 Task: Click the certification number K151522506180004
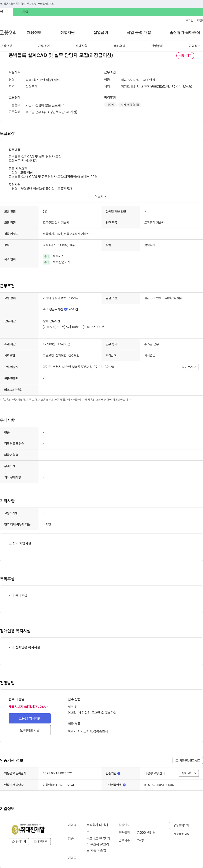[x=159, y=785]
